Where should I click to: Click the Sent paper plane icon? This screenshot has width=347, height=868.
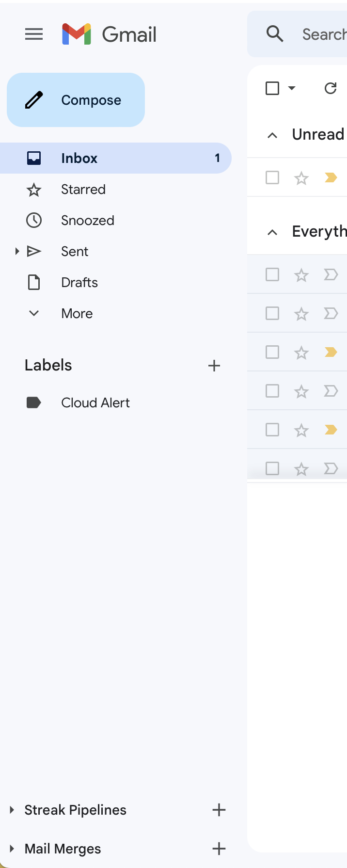[34, 251]
